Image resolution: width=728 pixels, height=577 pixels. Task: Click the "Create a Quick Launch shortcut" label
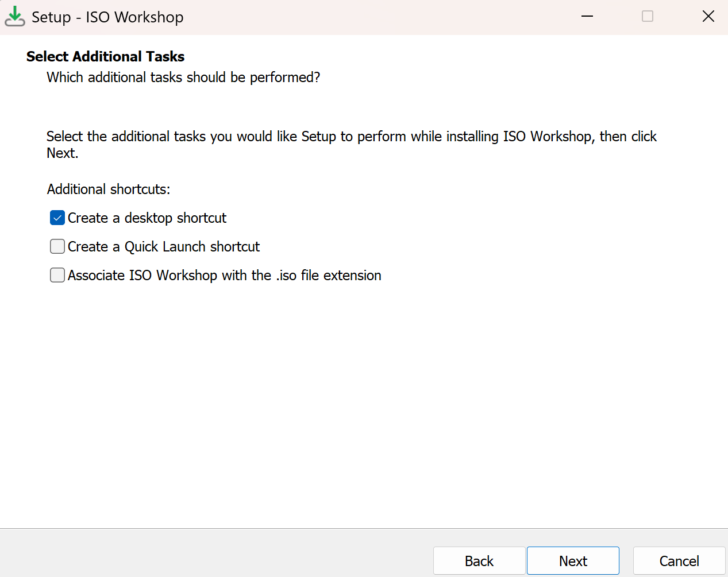pyautogui.click(x=164, y=247)
